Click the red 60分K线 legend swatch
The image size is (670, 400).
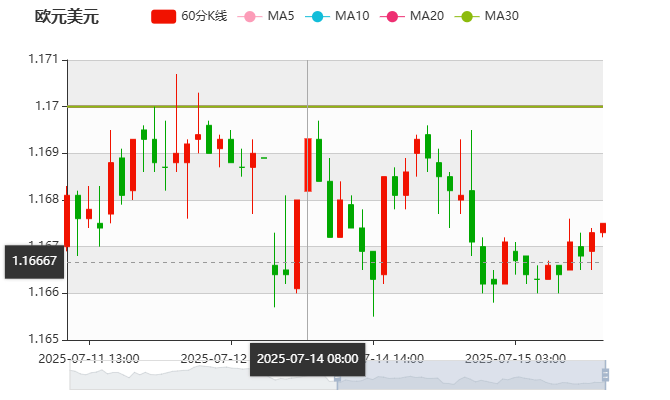pos(163,17)
